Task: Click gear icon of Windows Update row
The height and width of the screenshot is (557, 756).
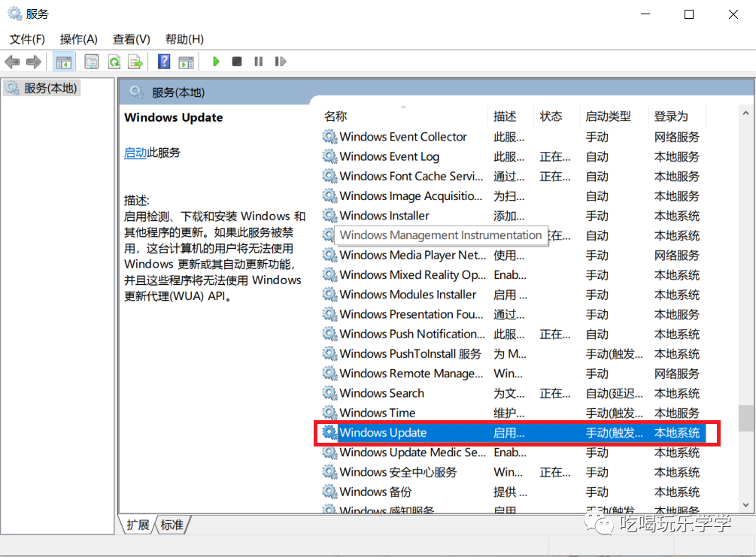Action: 329,433
